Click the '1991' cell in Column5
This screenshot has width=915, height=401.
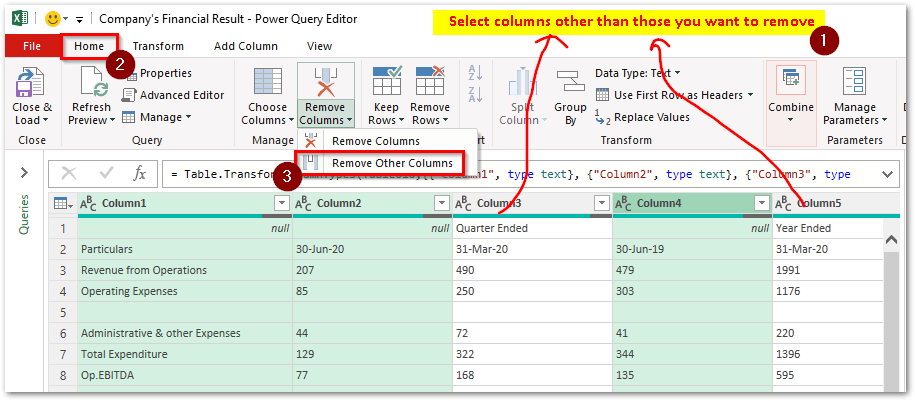828,270
